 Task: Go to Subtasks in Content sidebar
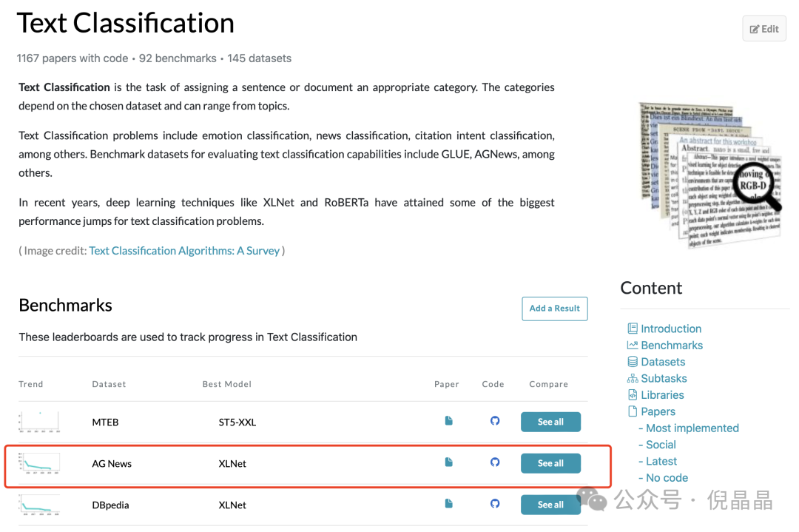(x=664, y=379)
